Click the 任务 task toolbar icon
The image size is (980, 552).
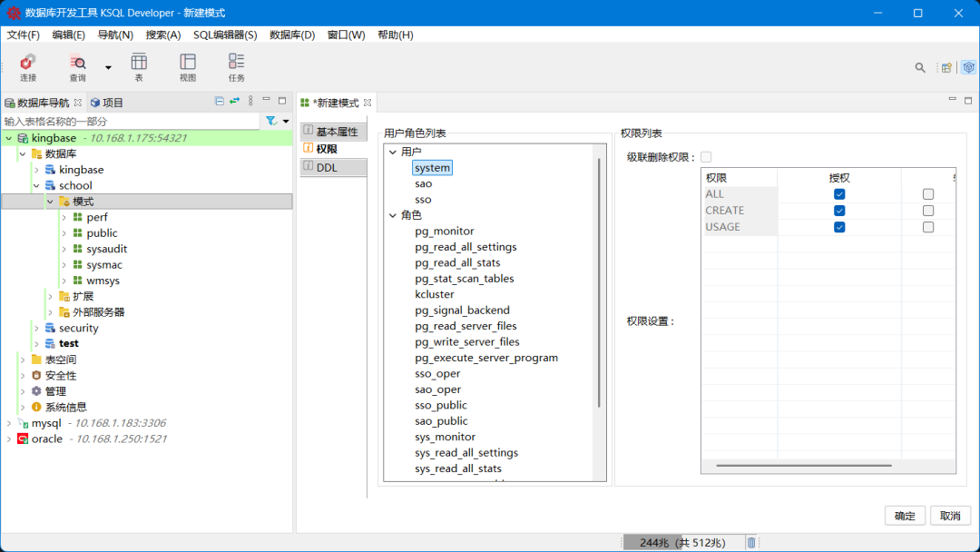[236, 67]
